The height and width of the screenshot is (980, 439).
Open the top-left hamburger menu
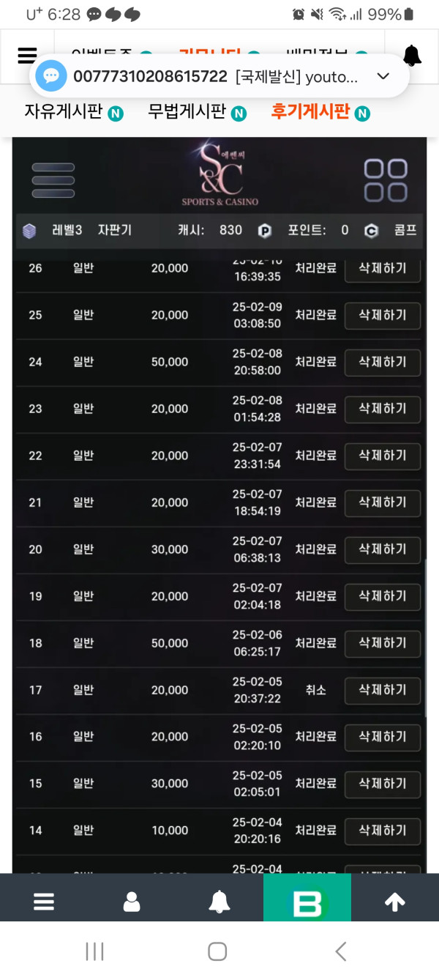point(27,55)
